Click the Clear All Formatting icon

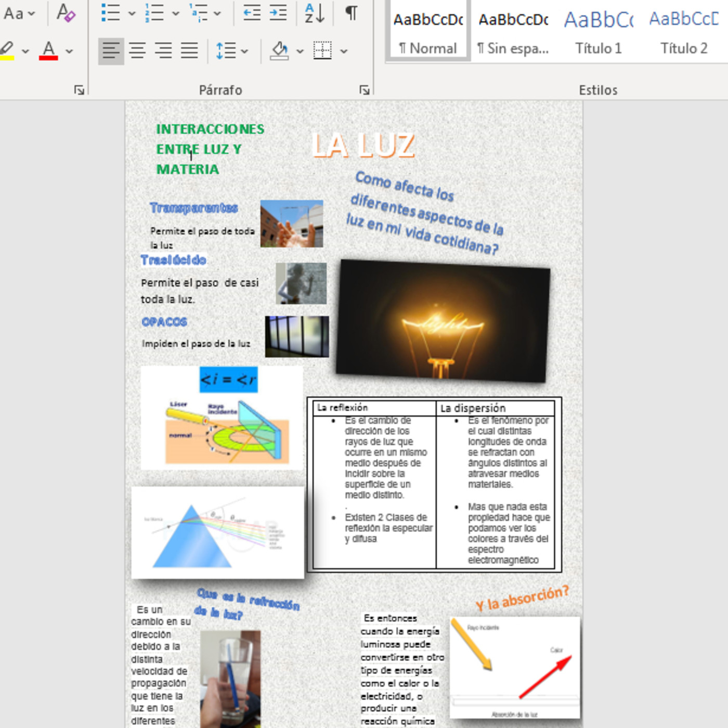coord(66,12)
